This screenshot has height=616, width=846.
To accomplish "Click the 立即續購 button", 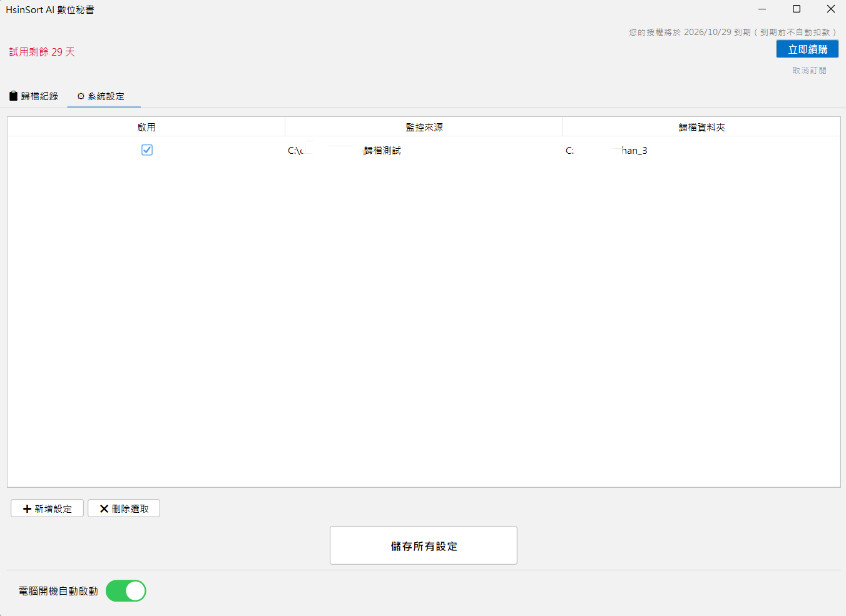I will pos(807,49).
